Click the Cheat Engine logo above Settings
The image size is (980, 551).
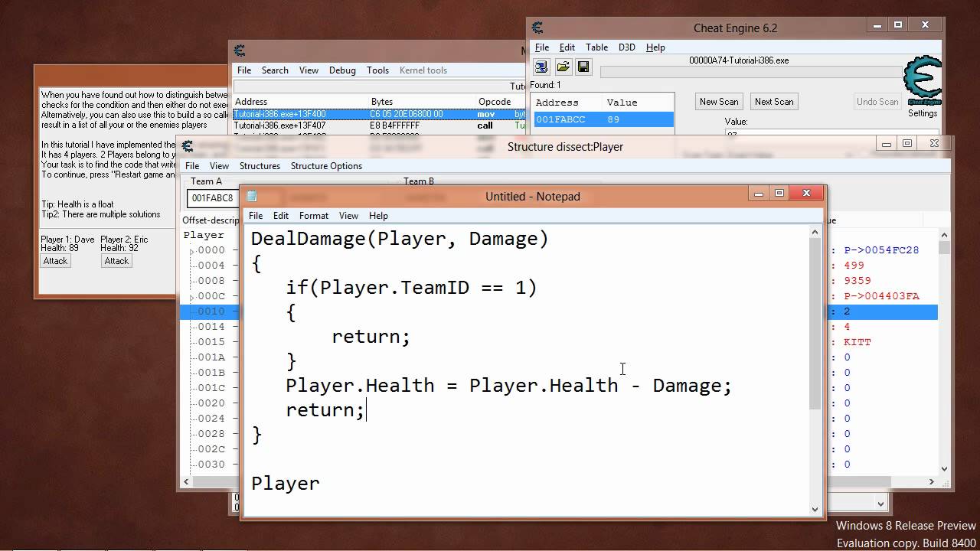click(x=923, y=80)
